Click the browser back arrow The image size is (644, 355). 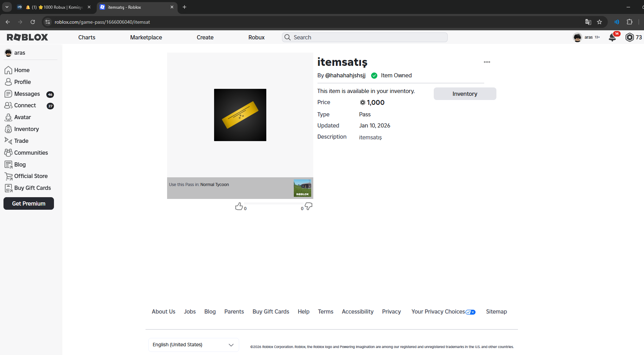pyautogui.click(x=8, y=22)
